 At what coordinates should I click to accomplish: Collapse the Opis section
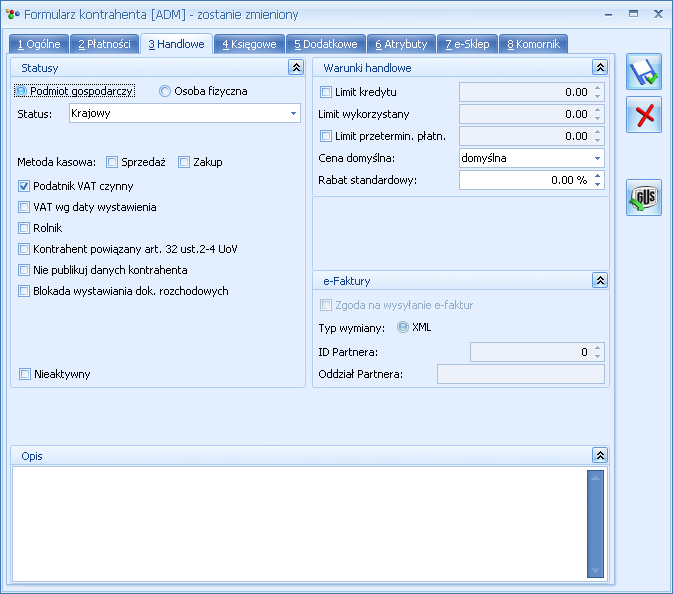(x=600, y=455)
